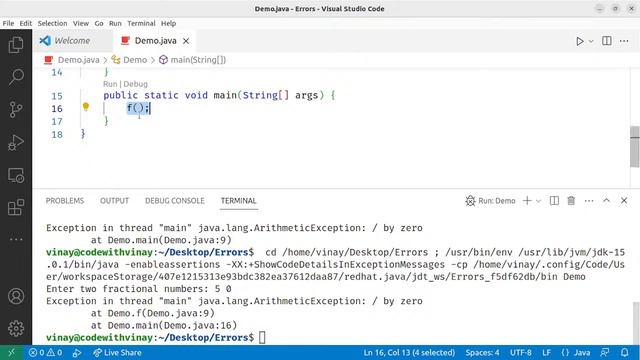Select the TERMINAL panel tab
This screenshot has width=640, height=360.
[x=238, y=201]
